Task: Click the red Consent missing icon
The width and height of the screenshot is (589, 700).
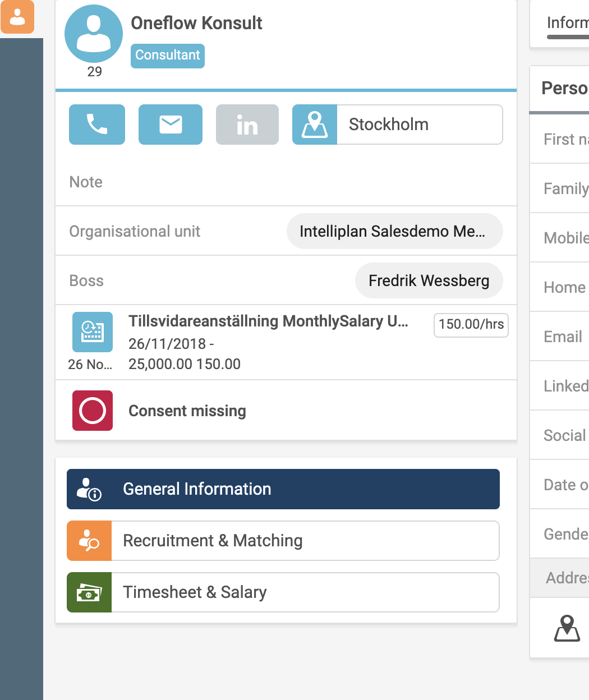Action: pyautogui.click(x=93, y=411)
